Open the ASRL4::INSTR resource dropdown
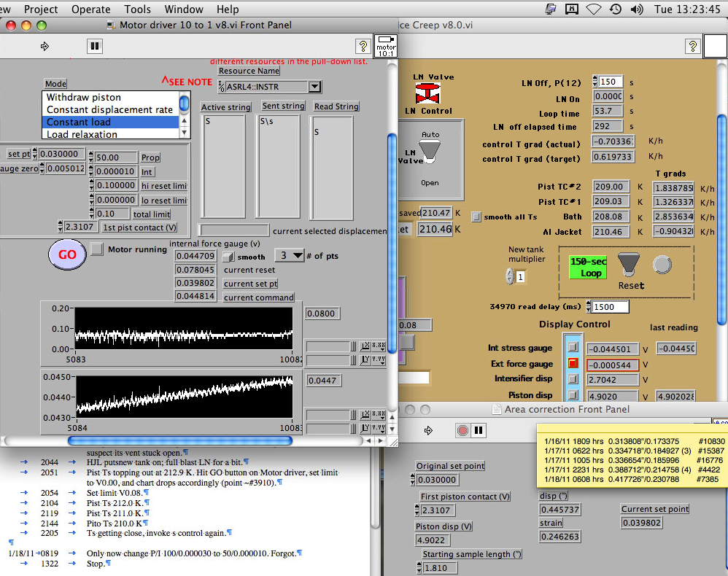This screenshot has width=728, height=576. tap(314, 87)
